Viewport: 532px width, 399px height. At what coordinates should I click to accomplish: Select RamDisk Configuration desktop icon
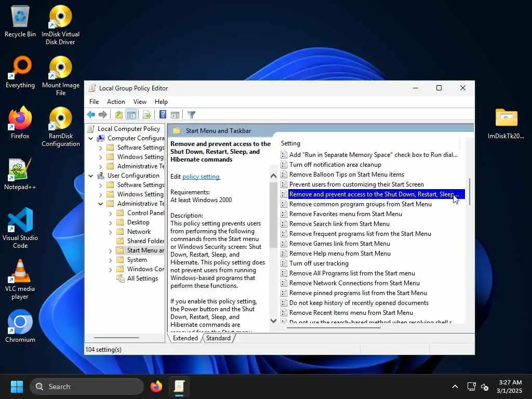click(61, 127)
